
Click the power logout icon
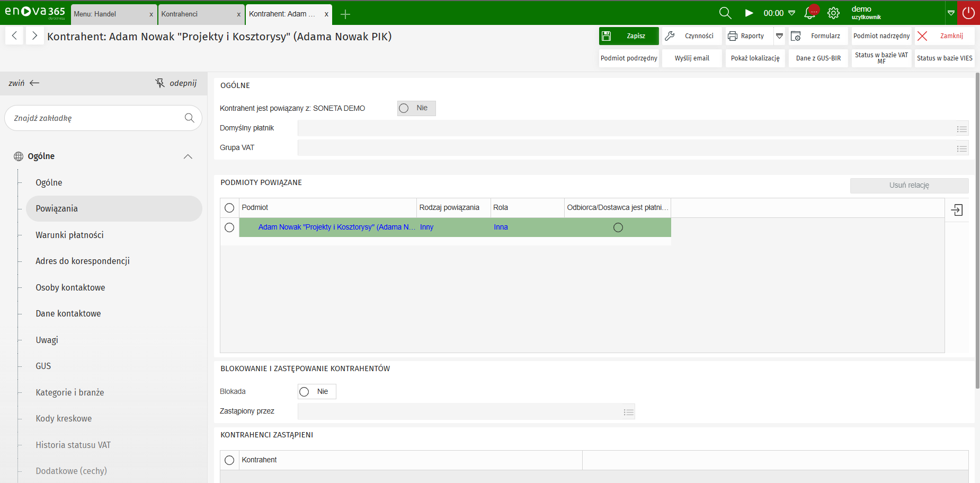coord(968,13)
